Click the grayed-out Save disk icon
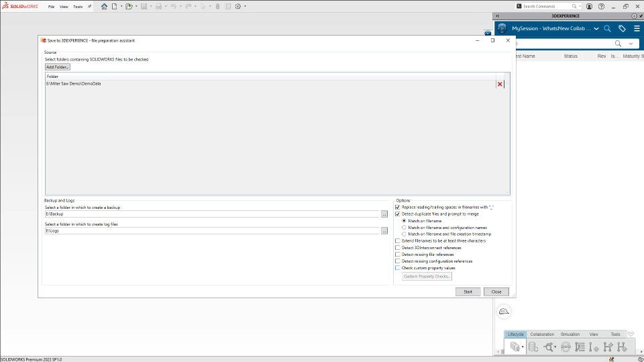 click(x=144, y=7)
